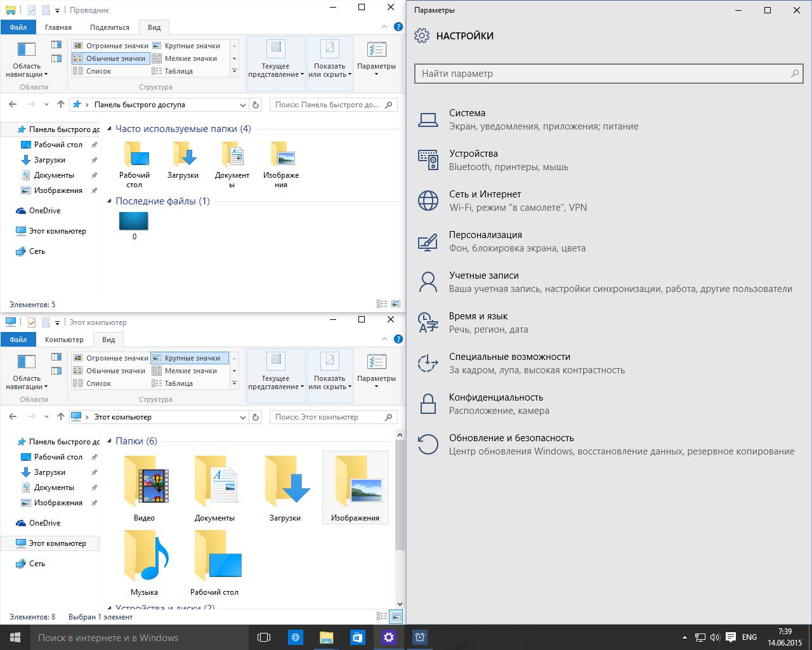
Task: Expand address dropdown in Панель быстрого доступа bar
Action: click(242, 105)
